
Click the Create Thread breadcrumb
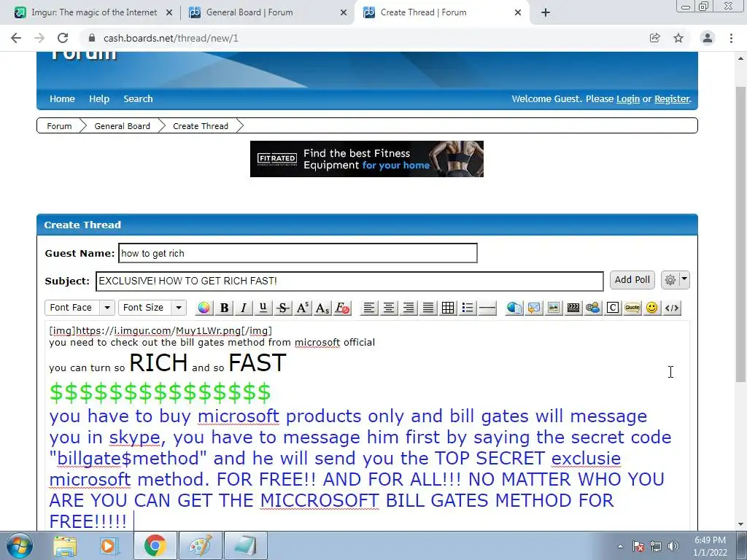(201, 126)
